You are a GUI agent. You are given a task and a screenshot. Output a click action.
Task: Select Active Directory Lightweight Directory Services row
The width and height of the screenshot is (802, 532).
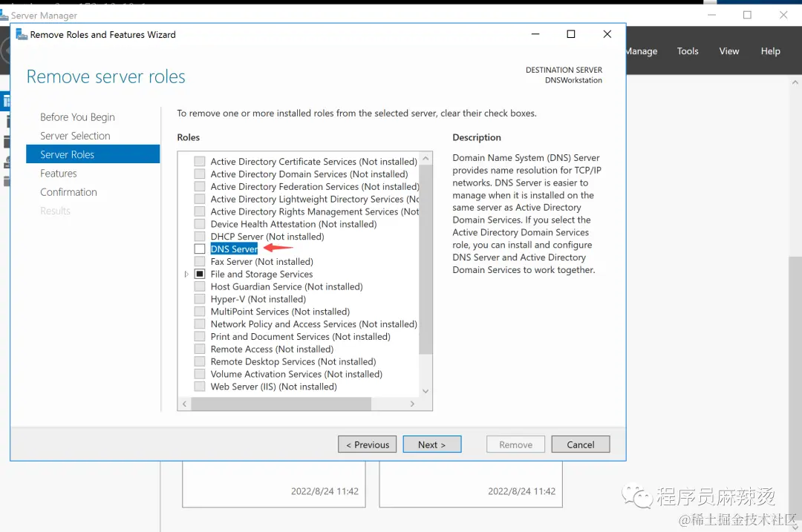pyautogui.click(x=315, y=200)
